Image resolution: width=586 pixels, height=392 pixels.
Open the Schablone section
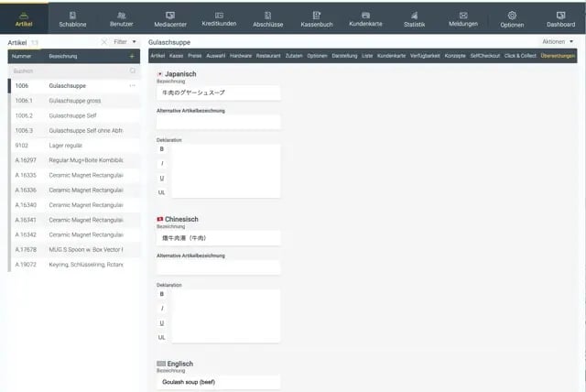tap(72, 18)
